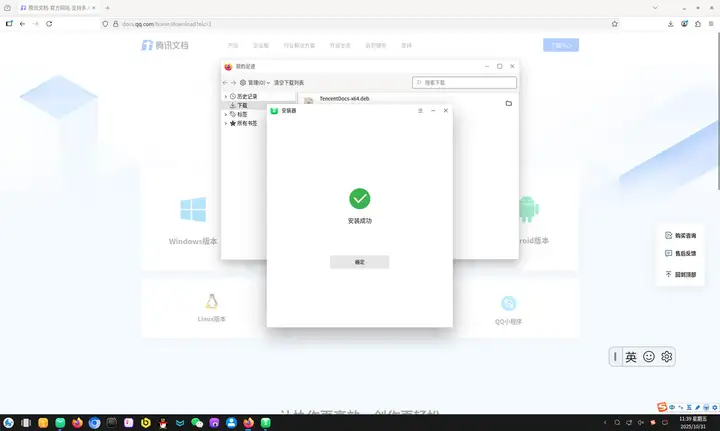The height and width of the screenshot is (431, 720).
Task: Click the muted volume icon in the tray
Action: click(641, 423)
